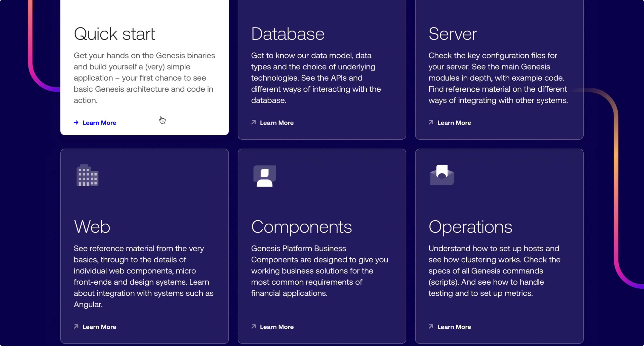The height and width of the screenshot is (346, 644).
Task: Select the Quick start heading
Action: click(x=114, y=34)
